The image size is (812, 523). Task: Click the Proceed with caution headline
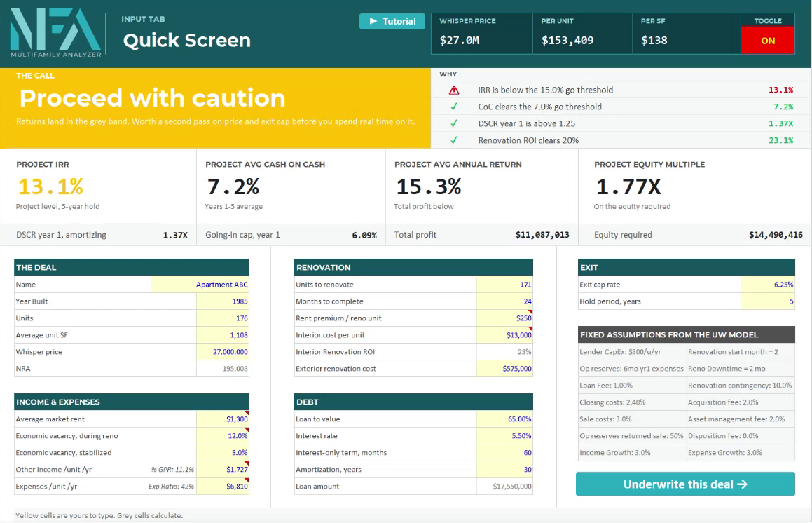point(152,98)
